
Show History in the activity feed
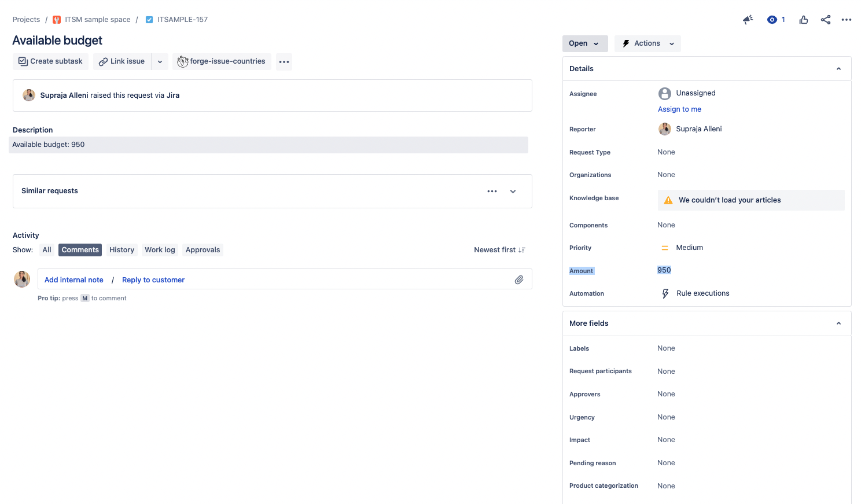(x=122, y=249)
